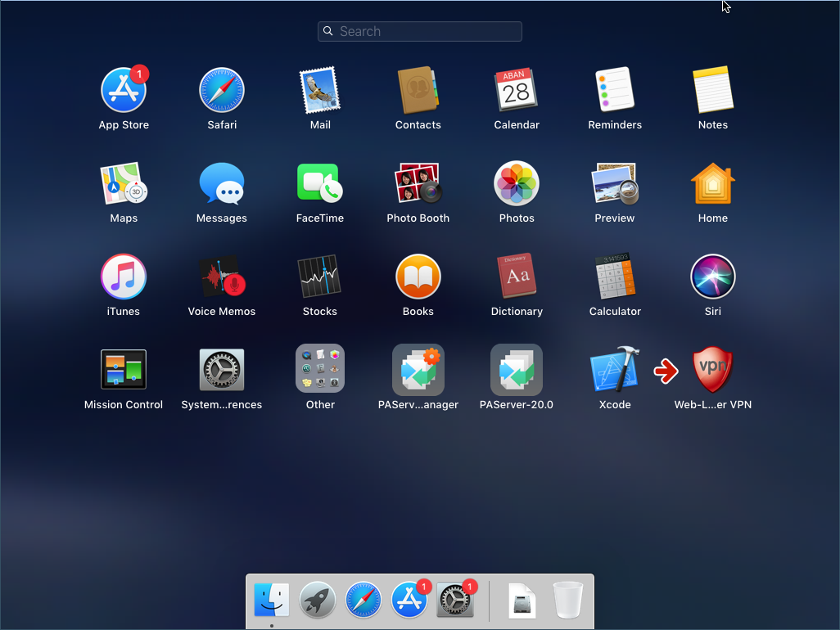This screenshot has height=630, width=840.
Task: Launch the Books app
Action: pyautogui.click(x=418, y=277)
